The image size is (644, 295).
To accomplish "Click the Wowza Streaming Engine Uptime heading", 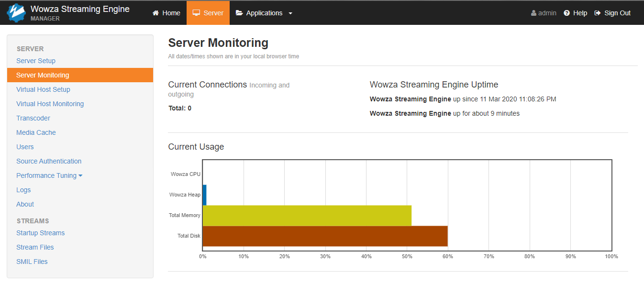I will [434, 85].
